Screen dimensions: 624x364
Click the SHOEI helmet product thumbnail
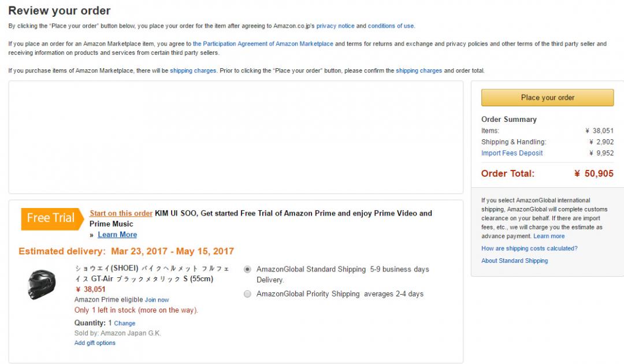click(42, 284)
